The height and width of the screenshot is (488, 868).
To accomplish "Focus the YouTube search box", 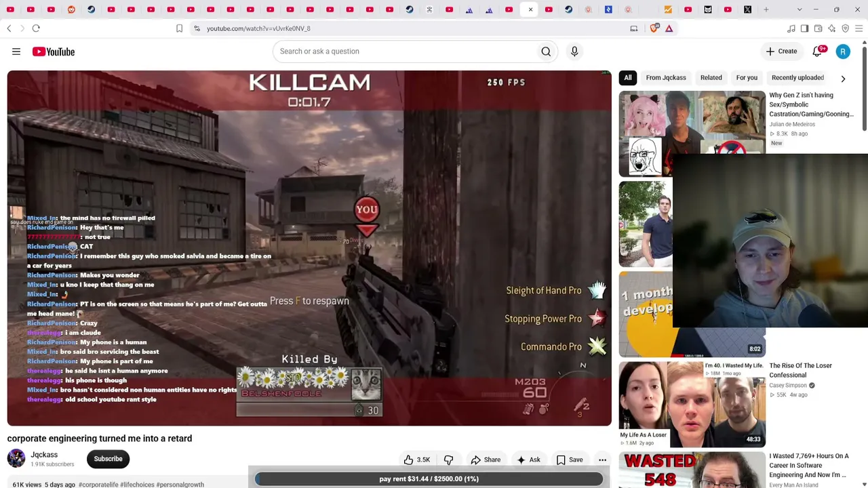I will tap(407, 52).
